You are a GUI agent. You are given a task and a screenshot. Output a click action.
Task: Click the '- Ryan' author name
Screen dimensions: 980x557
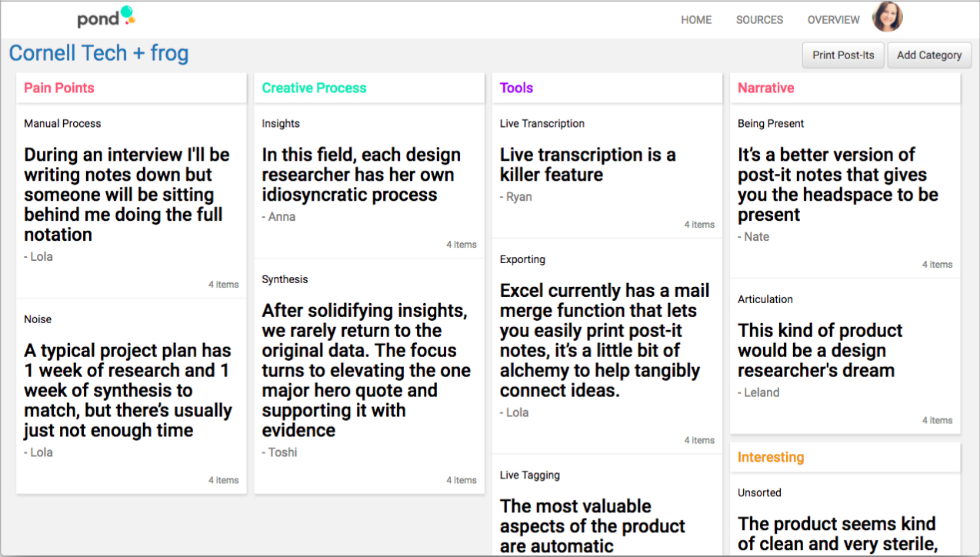click(516, 197)
